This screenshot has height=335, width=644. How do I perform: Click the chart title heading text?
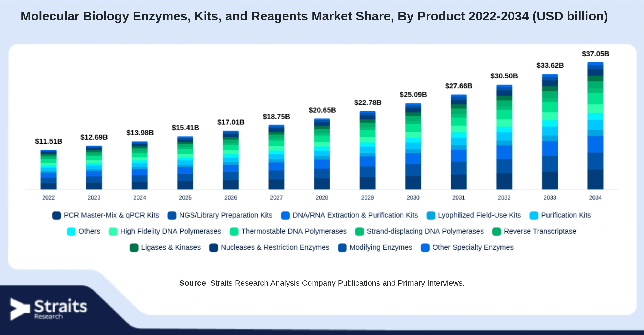314,16
